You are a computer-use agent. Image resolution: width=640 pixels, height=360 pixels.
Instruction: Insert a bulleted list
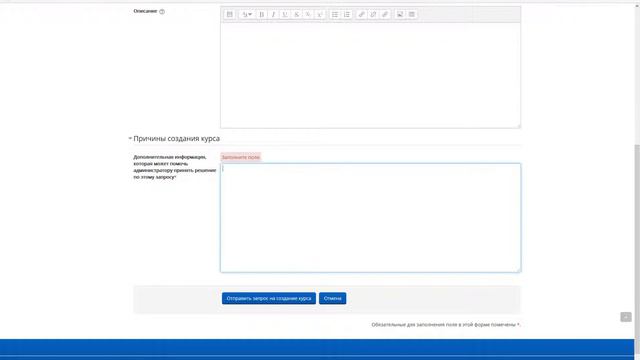[x=335, y=14]
